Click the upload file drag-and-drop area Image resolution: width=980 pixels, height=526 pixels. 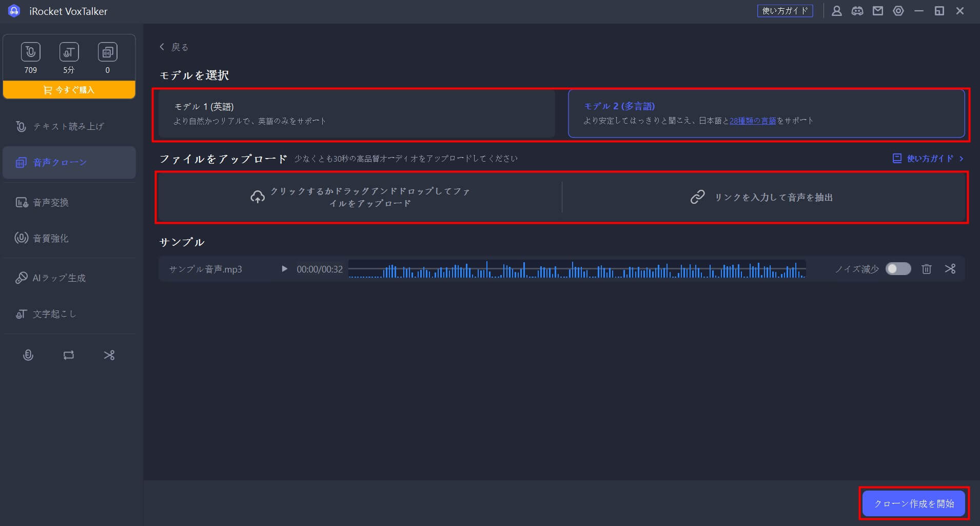click(x=360, y=197)
